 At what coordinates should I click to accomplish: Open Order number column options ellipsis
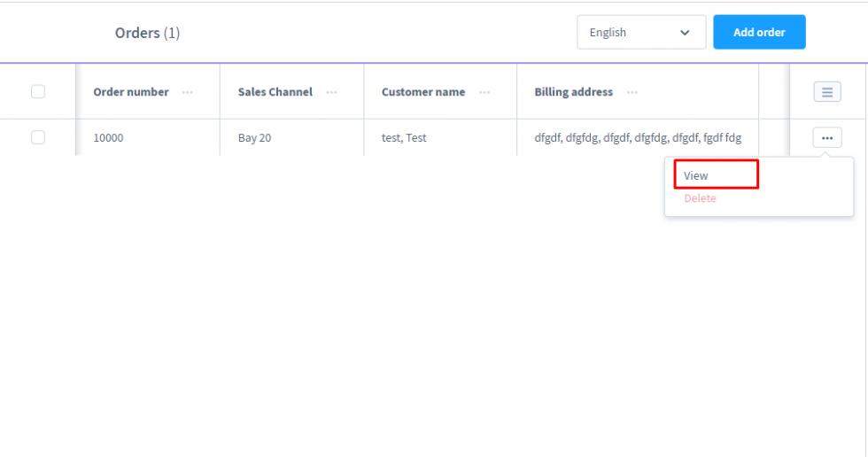187,92
